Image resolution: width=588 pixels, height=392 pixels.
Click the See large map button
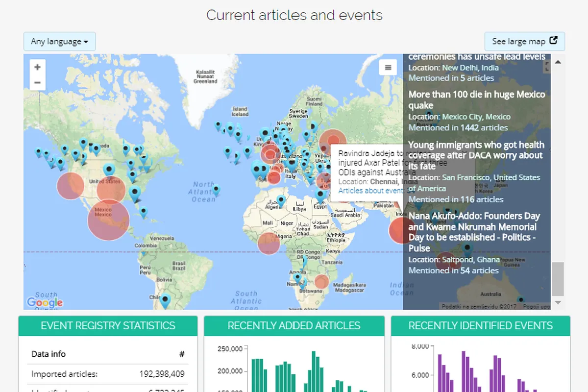525,41
